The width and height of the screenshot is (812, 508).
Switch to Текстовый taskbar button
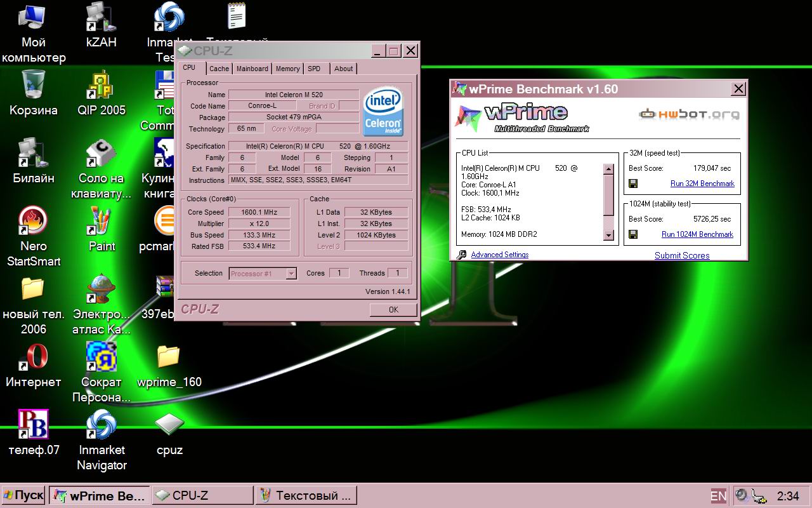tap(306, 495)
